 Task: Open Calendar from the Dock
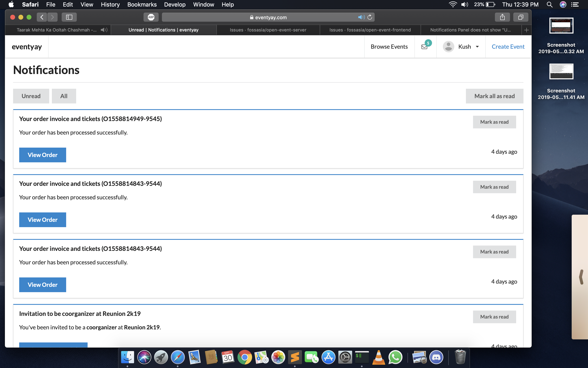[228, 357]
